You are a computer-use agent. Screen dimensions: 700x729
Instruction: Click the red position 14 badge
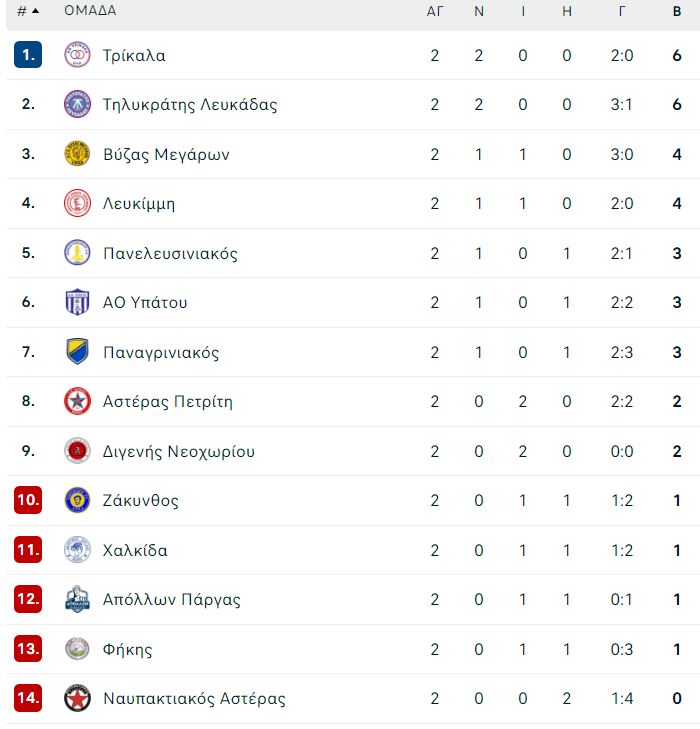pyautogui.click(x=28, y=698)
